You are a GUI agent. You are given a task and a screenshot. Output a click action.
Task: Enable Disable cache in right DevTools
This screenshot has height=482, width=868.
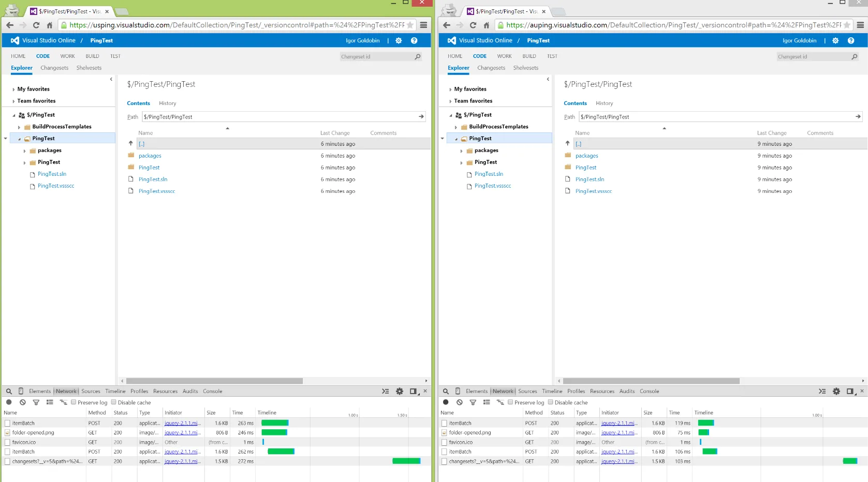coord(551,402)
